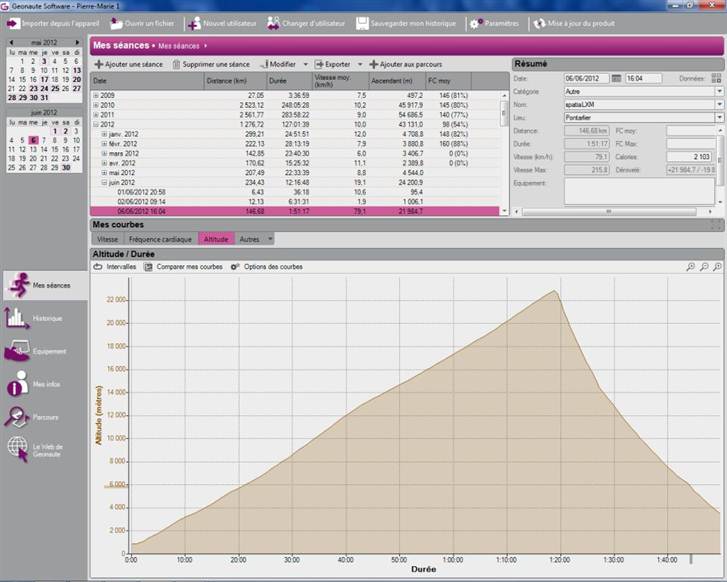Expand the 2009 year row
727x582 pixels.
(96, 95)
